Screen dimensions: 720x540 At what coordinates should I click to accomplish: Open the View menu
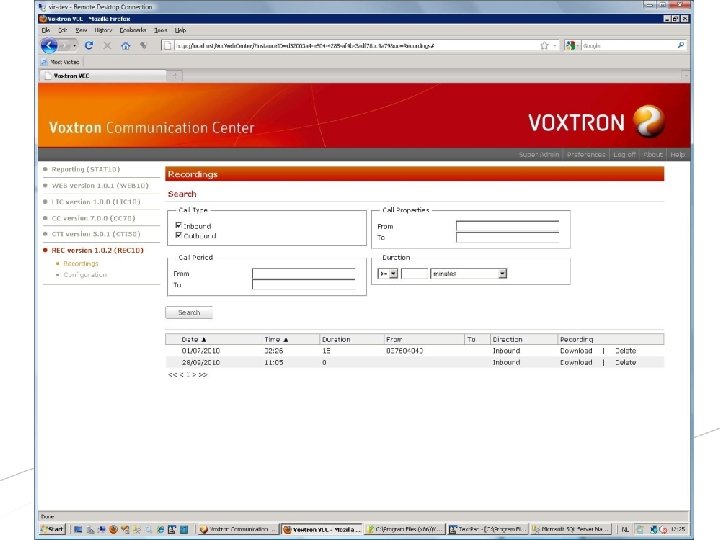pyautogui.click(x=81, y=30)
